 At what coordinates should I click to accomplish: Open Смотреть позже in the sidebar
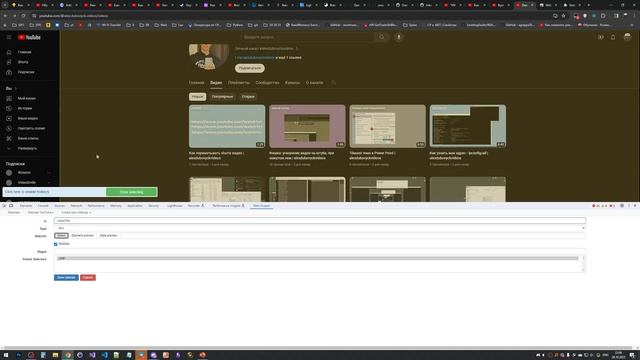point(31,129)
